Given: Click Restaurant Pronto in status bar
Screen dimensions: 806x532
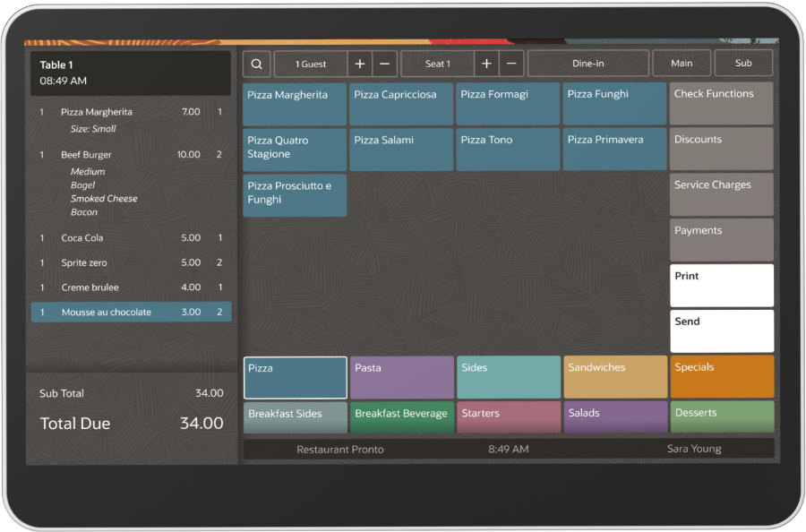Looking at the screenshot, I should point(339,450).
